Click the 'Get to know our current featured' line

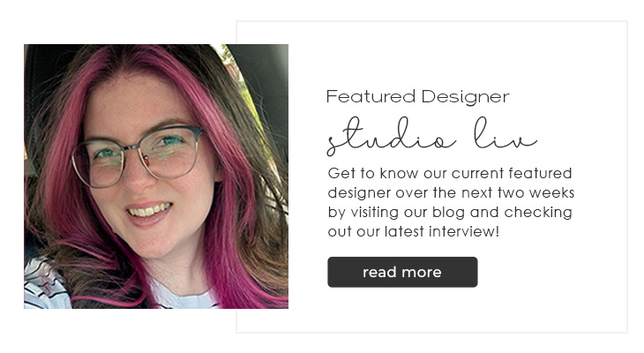(x=450, y=174)
